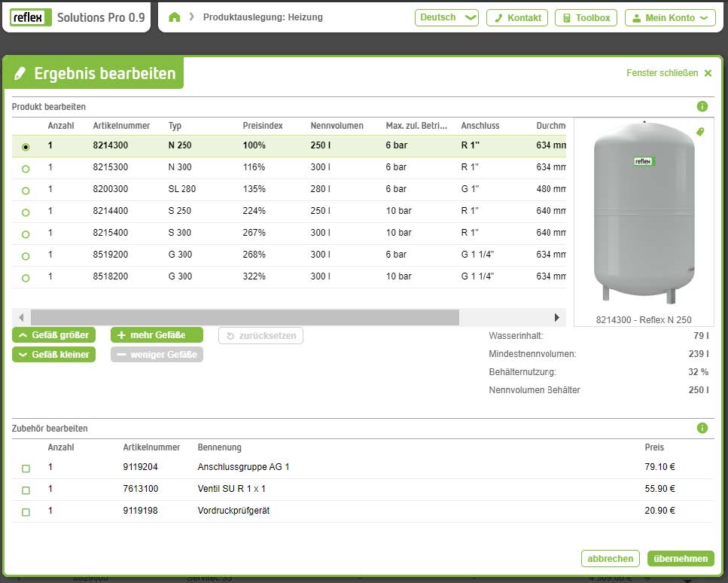Click mehr Gefäße button

click(157, 335)
